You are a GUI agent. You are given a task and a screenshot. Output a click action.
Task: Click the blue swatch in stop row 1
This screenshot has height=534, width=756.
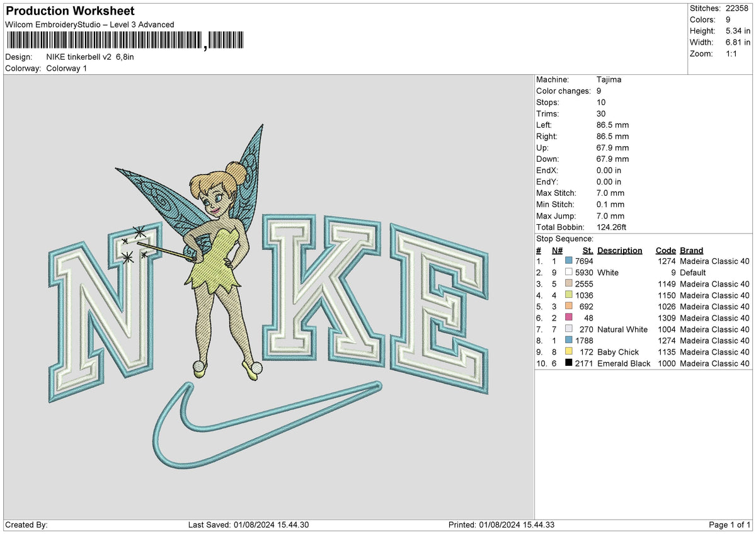coord(569,261)
